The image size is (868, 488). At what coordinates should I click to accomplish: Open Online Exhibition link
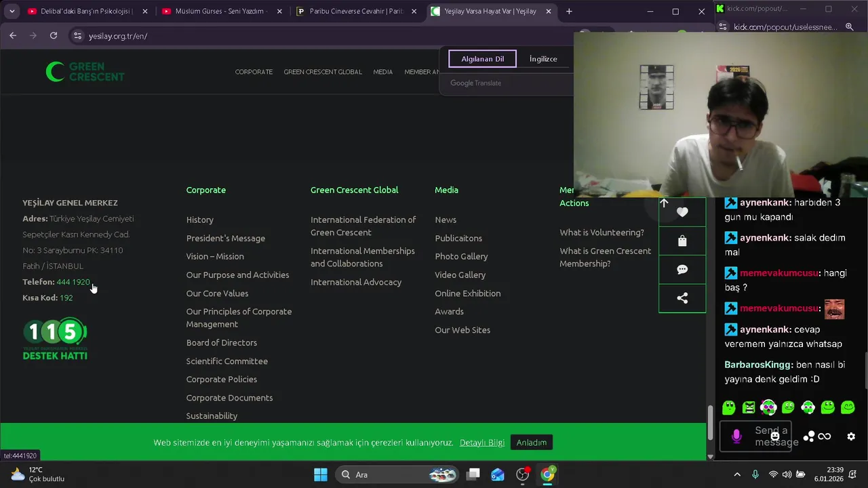point(468,293)
